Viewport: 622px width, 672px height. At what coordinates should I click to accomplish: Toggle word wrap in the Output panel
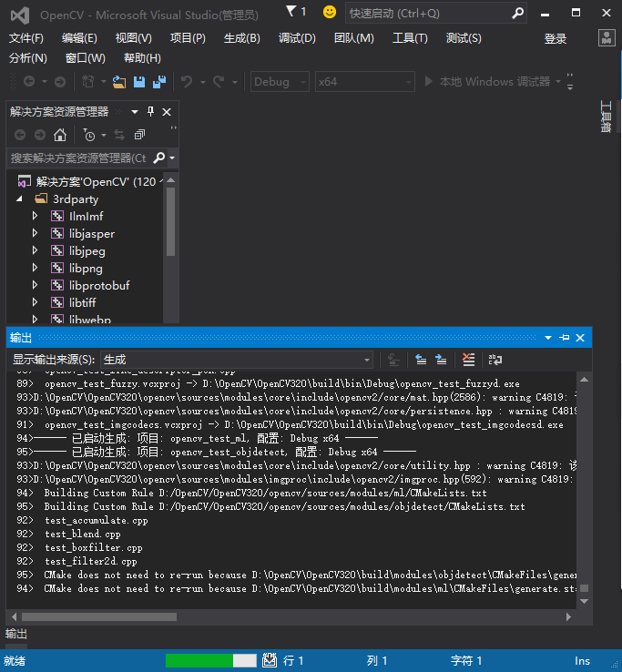(495, 360)
